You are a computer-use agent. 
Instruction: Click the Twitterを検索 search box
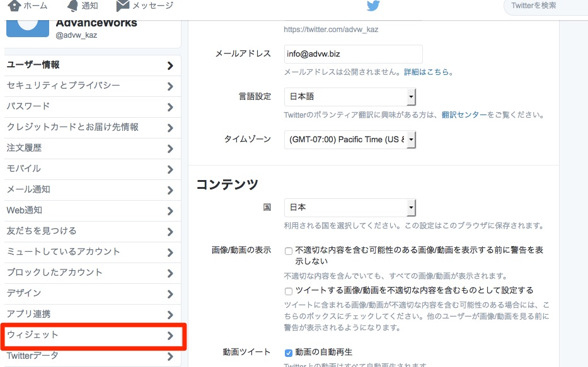pos(546,7)
